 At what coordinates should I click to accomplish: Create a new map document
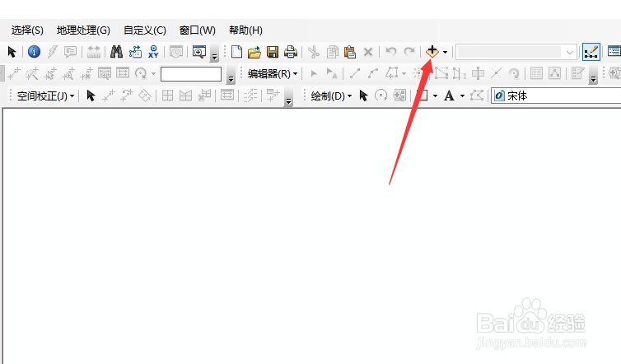pyautogui.click(x=236, y=52)
